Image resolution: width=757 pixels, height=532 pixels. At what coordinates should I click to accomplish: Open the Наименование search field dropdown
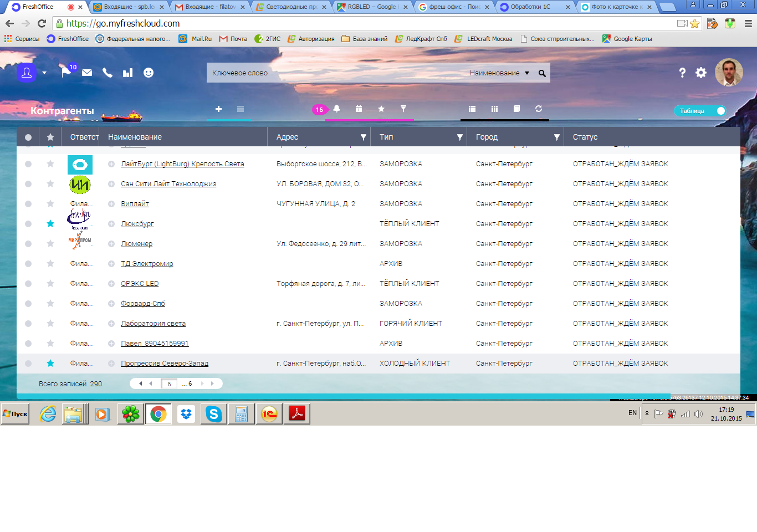tap(499, 73)
